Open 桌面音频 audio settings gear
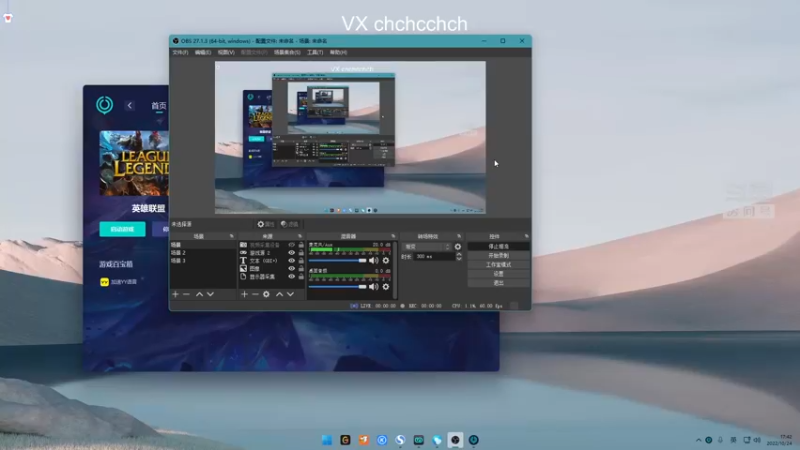Screen dimensions: 800x450 coord(386,287)
